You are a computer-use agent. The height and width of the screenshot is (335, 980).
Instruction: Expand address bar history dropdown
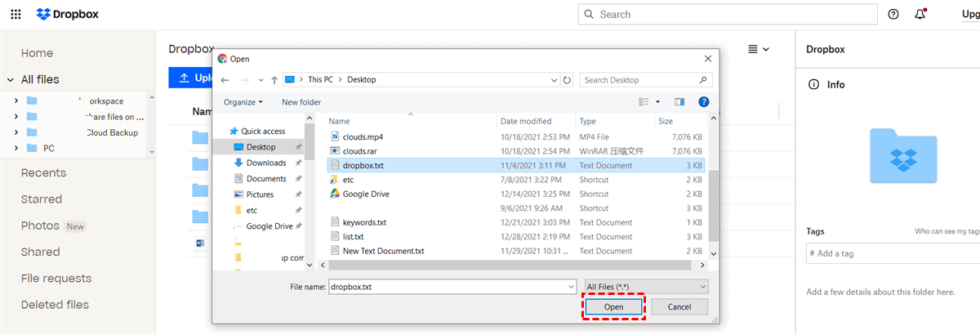(x=554, y=80)
